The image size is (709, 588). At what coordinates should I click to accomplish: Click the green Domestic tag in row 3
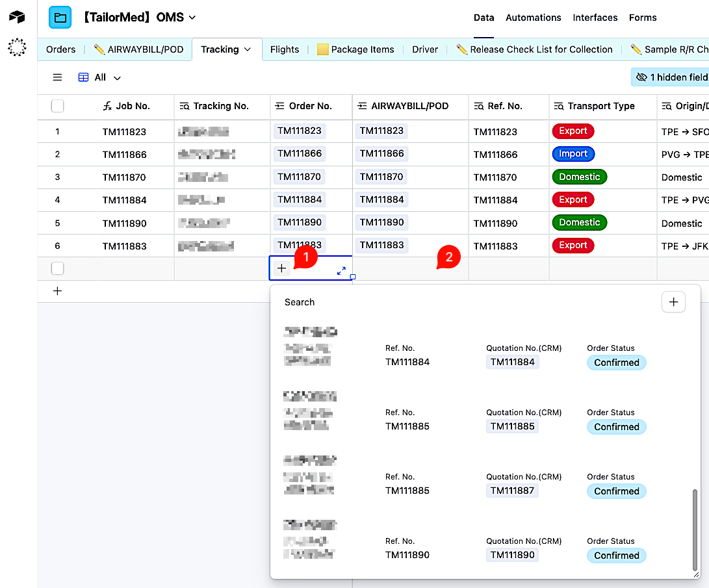click(x=579, y=177)
